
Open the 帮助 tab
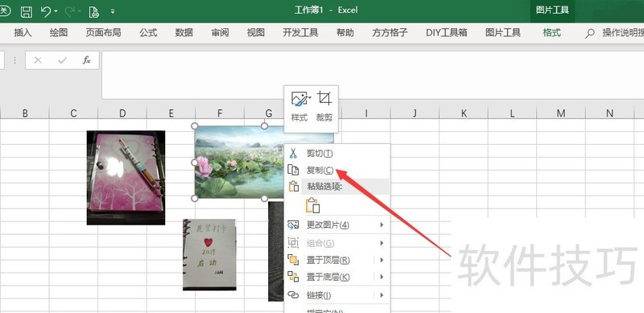pyautogui.click(x=345, y=33)
